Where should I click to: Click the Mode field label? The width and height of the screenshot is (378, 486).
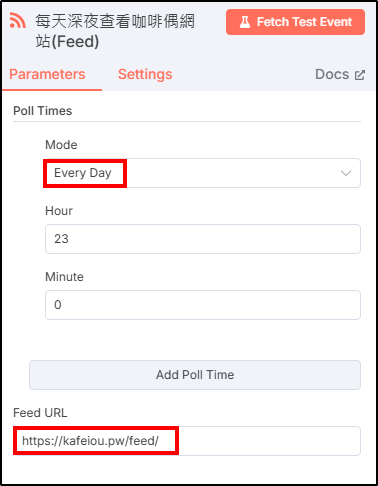coord(61,145)
